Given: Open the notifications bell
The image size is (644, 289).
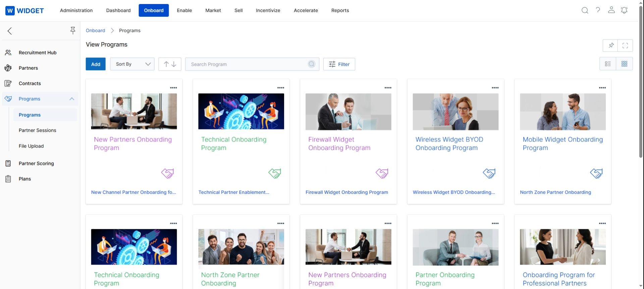Looking at the screenshot, I should click(x=624, y=10).
